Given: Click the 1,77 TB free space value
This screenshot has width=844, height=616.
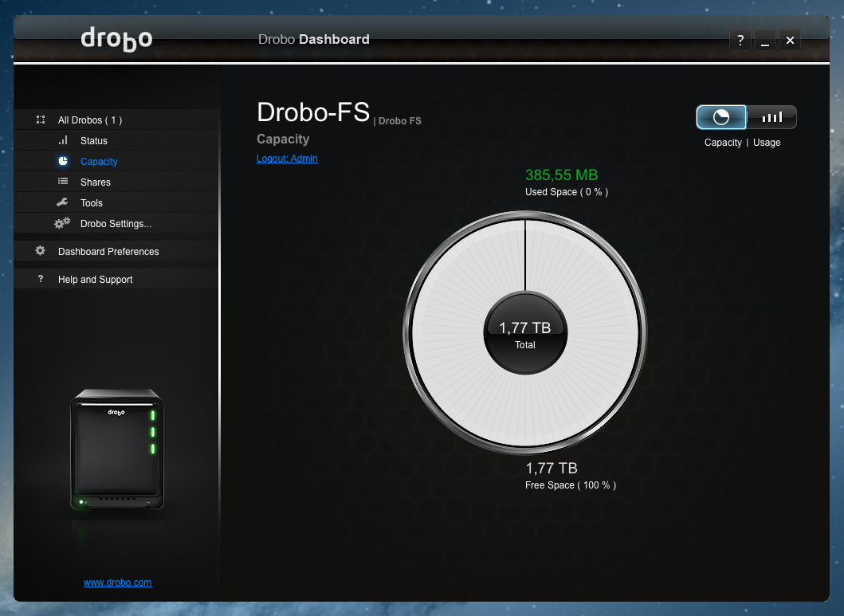Looking at the screenshot, I should point(552,468).
